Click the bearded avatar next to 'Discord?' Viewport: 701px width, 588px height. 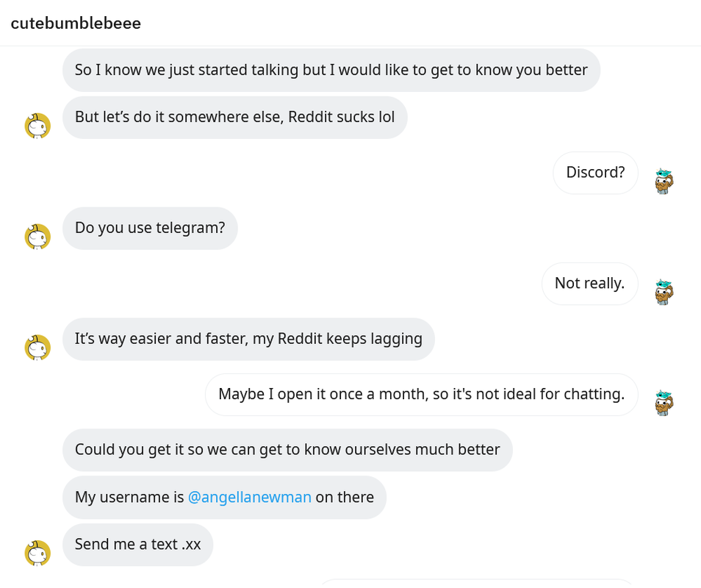[x=664, y=181]
